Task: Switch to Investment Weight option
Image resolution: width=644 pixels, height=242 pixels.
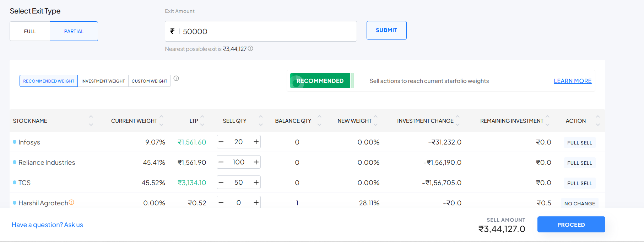Action: pos(103,81)
